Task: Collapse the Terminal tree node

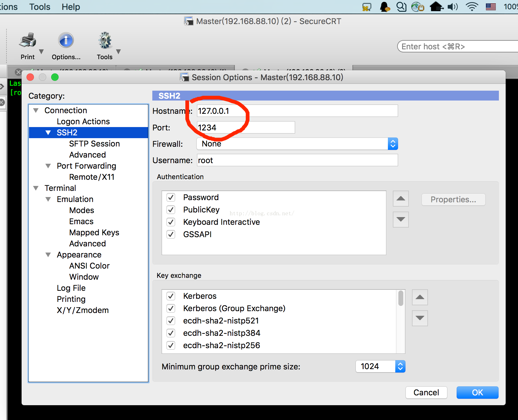Action: pyautogui.click(x=36, y=188)
